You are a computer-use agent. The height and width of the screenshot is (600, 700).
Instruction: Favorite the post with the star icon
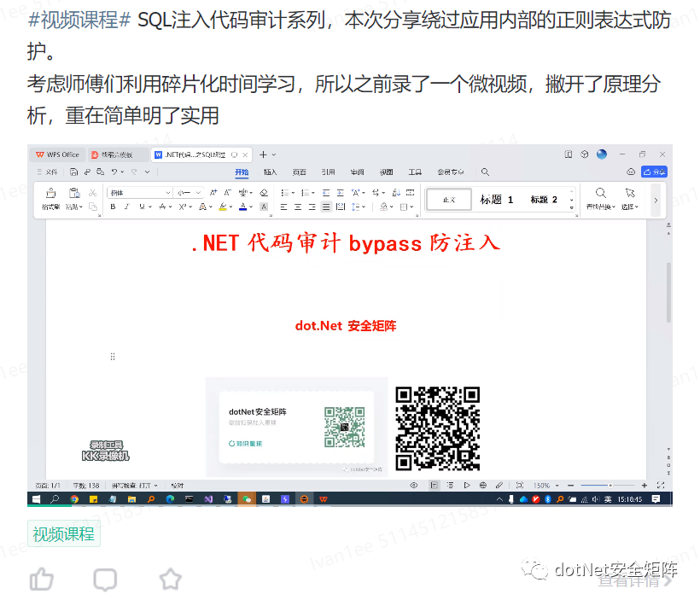coord(171,579)
